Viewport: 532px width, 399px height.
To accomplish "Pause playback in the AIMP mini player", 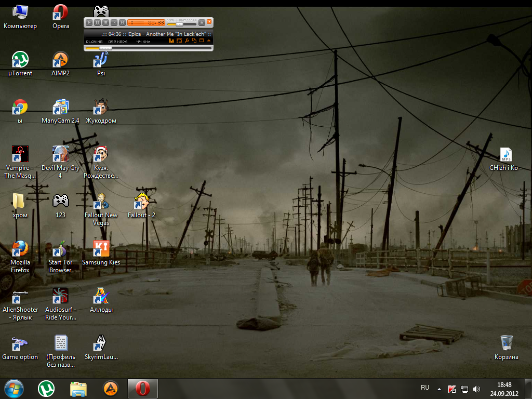I will pos(97,23).
